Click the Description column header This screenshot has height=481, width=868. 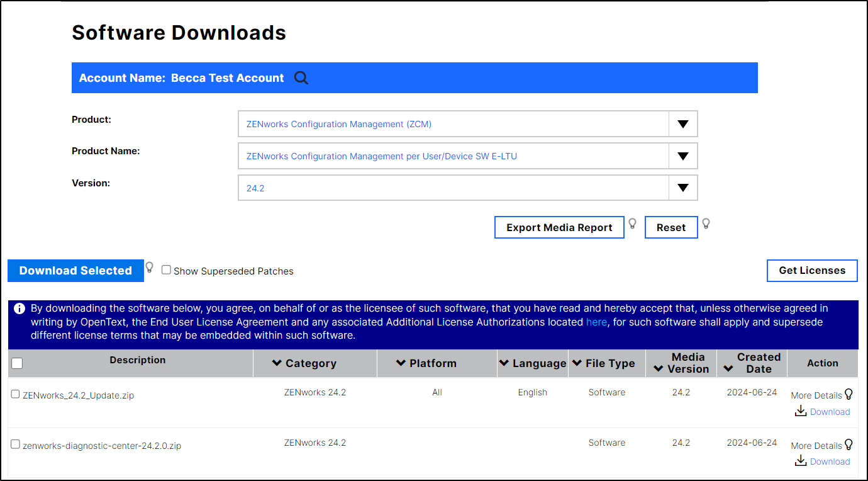[138, 360]
